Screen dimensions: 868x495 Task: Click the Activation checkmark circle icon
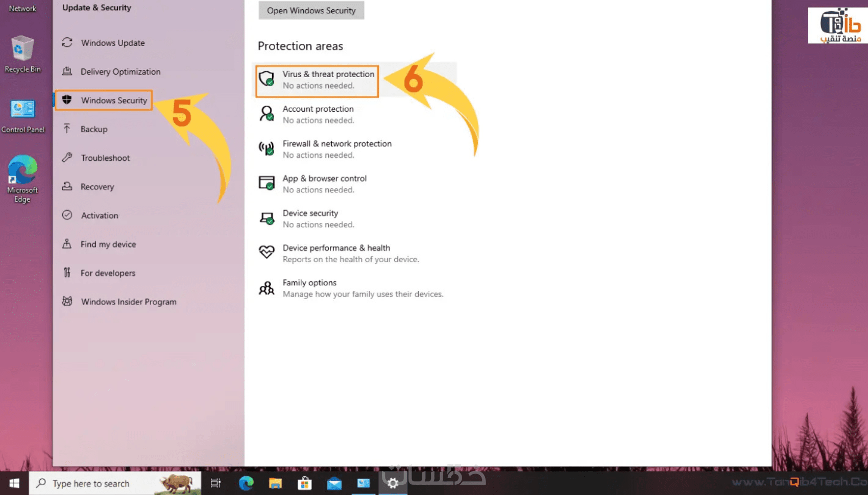coord(67,215)
